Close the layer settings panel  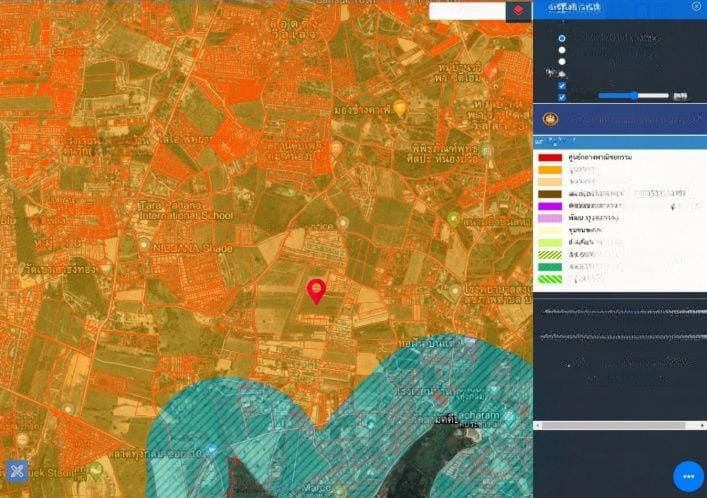click(696, 6)
